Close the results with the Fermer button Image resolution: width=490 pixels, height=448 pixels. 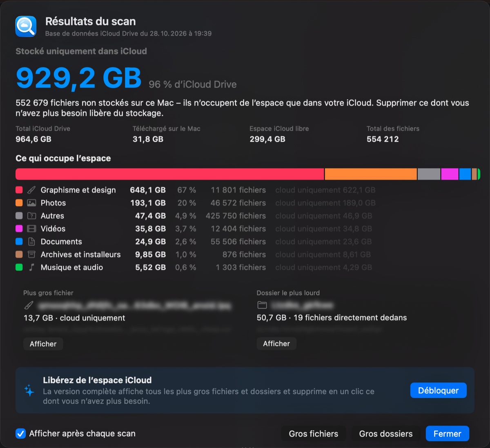pyautogui.click(x=448, y=434)
